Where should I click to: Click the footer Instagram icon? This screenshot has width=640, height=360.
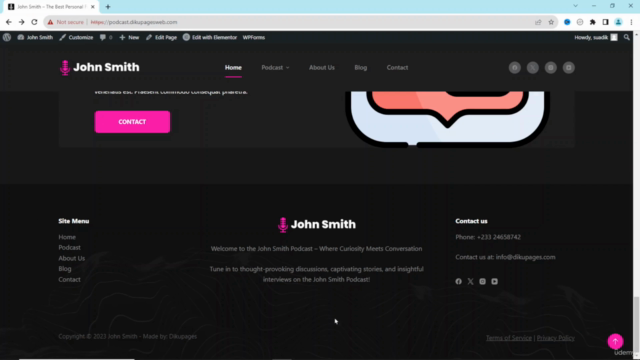click(x=482, y=281)
